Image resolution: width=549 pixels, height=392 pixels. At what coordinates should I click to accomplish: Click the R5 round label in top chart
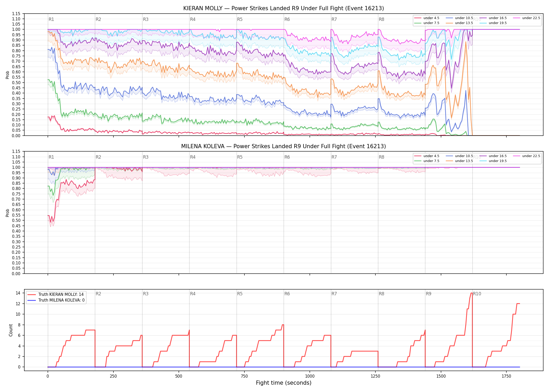[240, 19]
